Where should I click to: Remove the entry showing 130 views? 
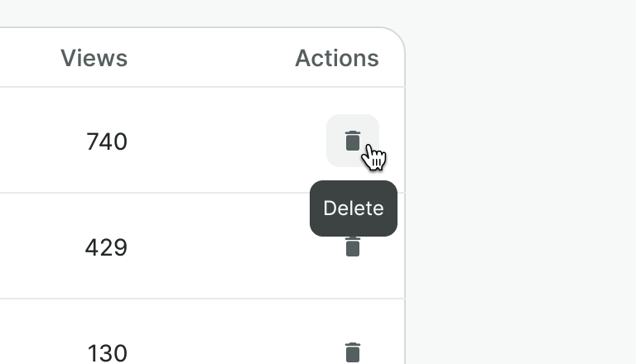click(x=353, y=352)
